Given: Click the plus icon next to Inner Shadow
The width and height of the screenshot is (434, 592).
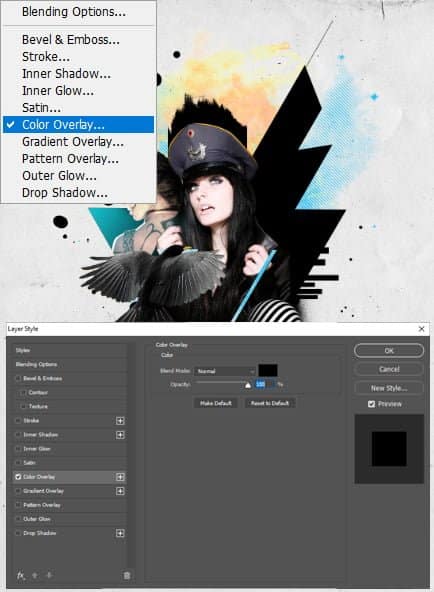Looking at the screenshot, I should [x=120, y=435].
